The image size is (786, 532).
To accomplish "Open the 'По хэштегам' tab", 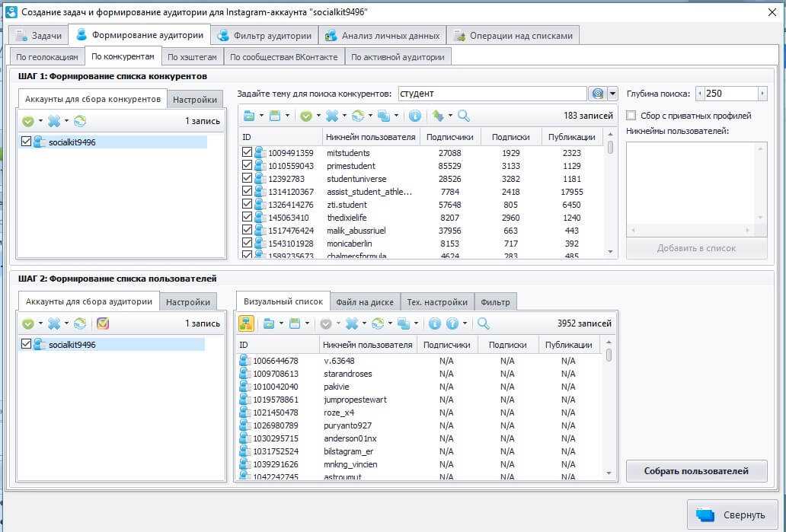I will click(x=192, y=57).
